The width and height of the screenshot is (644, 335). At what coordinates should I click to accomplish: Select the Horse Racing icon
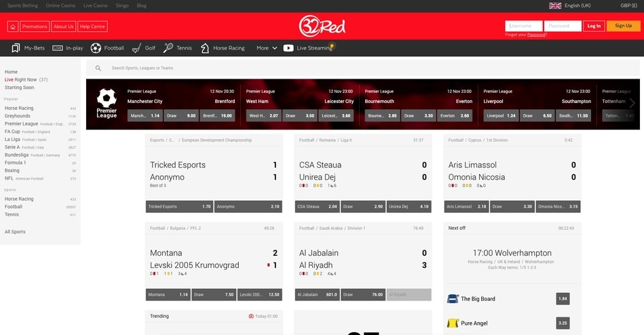[x=204, y=48]
